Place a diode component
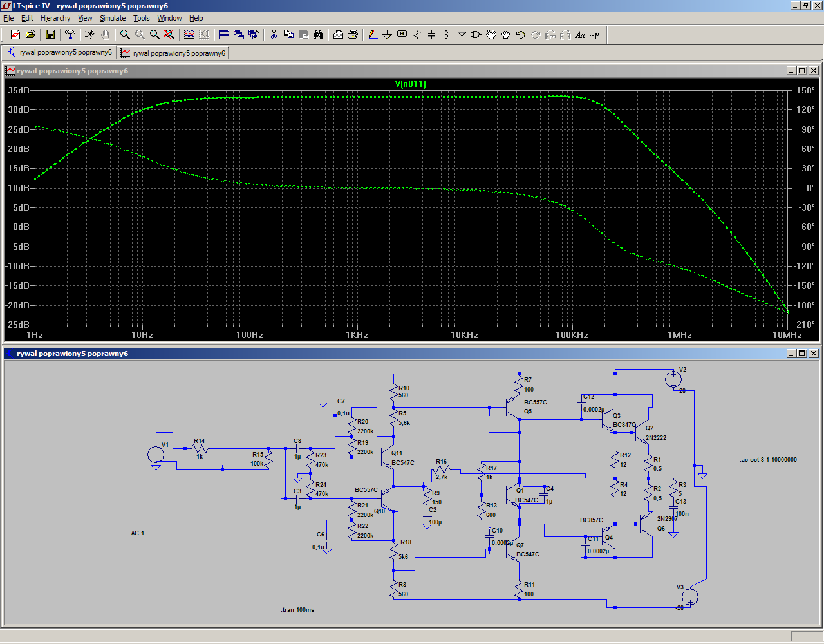 462,35
